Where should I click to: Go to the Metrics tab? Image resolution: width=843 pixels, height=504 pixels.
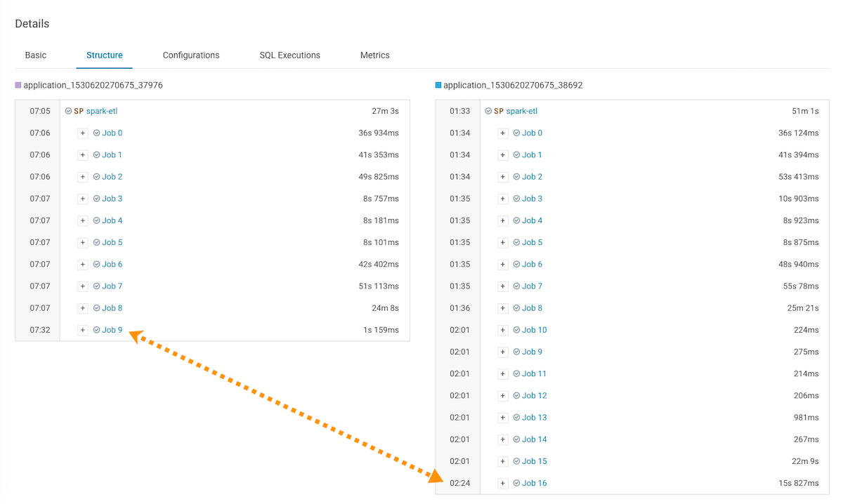[x=374, y=55]
